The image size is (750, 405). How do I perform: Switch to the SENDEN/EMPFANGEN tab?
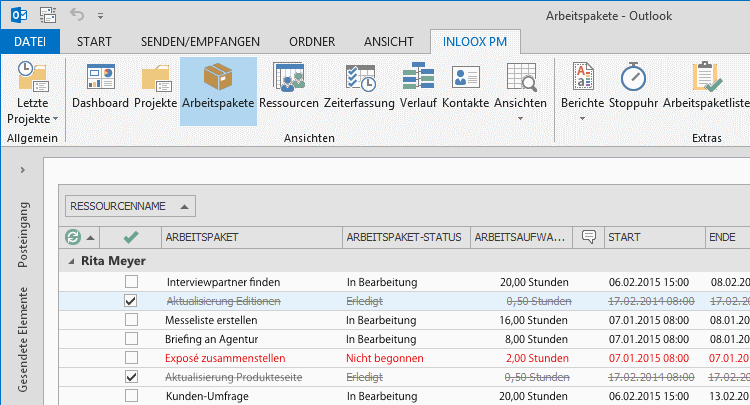(200, 42)
